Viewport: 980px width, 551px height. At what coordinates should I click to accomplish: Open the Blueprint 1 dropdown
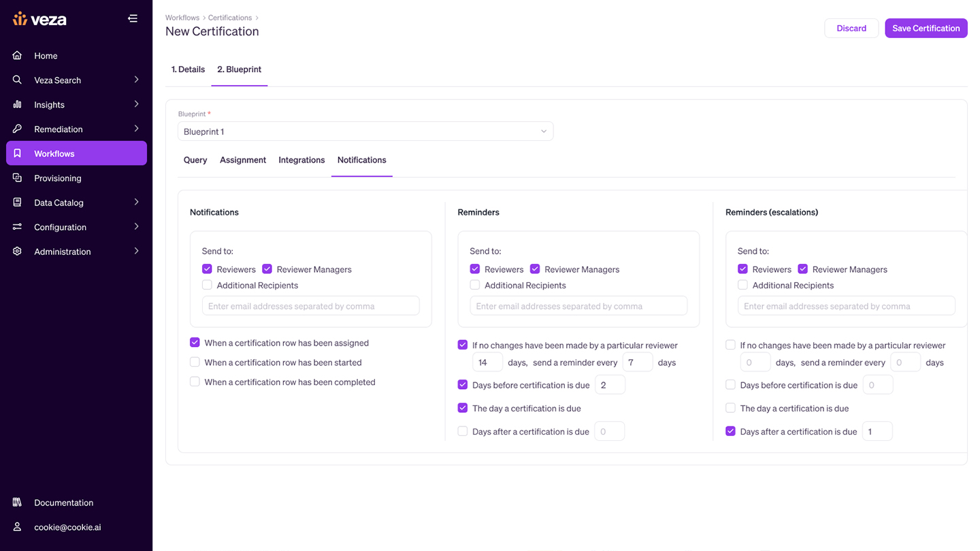point(365,131)
